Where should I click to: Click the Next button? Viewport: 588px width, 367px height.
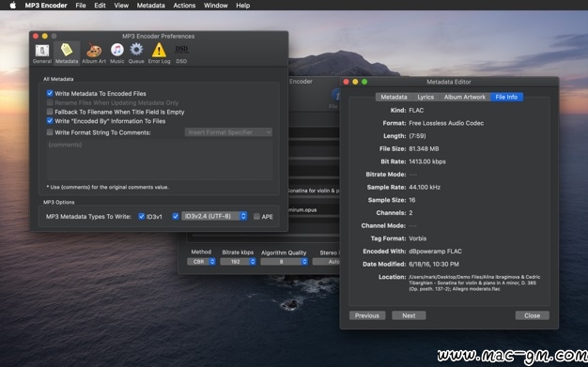click(x=409, y=315)
